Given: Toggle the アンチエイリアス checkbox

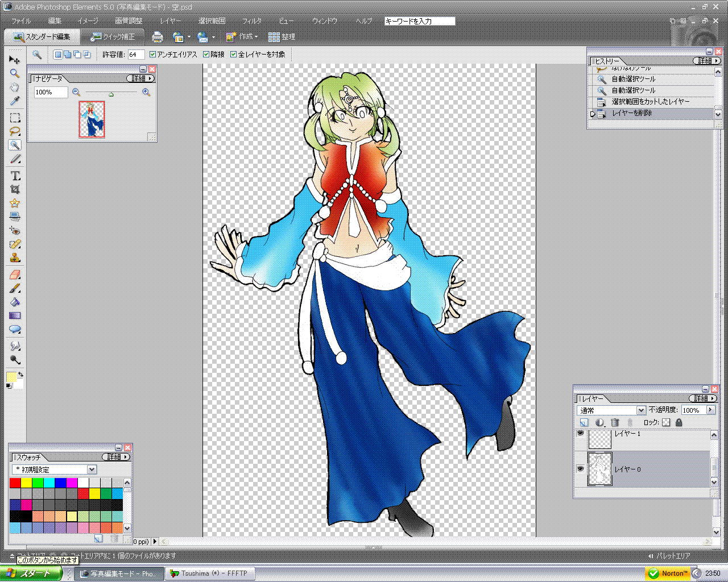Looking at the screenshot, I should coord(152,55).
